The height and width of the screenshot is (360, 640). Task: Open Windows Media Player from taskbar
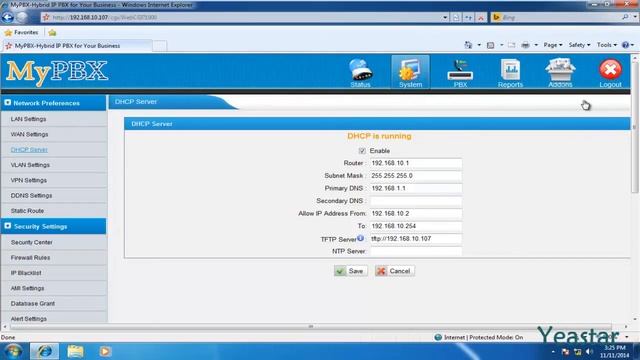coord(105,351)
